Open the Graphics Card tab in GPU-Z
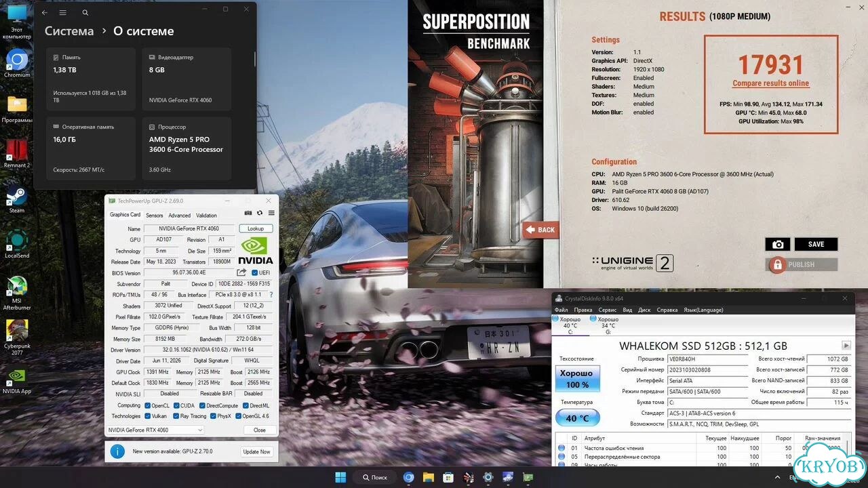The height and width of the screenshot is (488, 868). [x=125, y=215]
